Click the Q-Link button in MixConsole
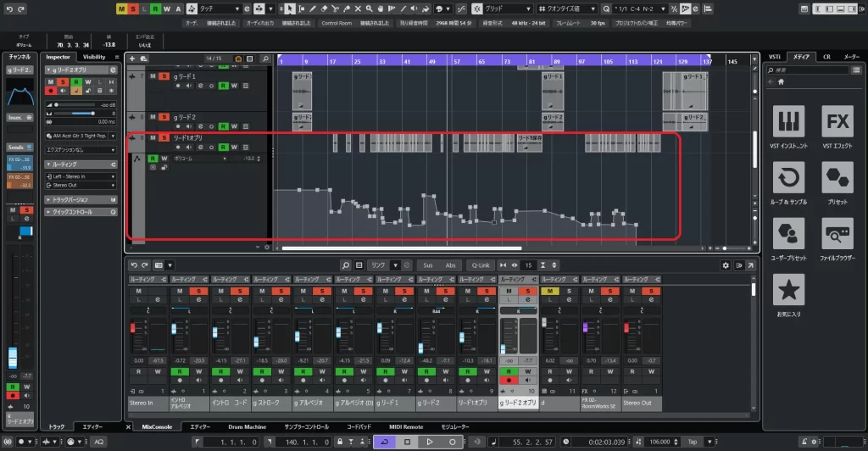Image resolution: width=868 pixels, height=451 pixels. 480,265
